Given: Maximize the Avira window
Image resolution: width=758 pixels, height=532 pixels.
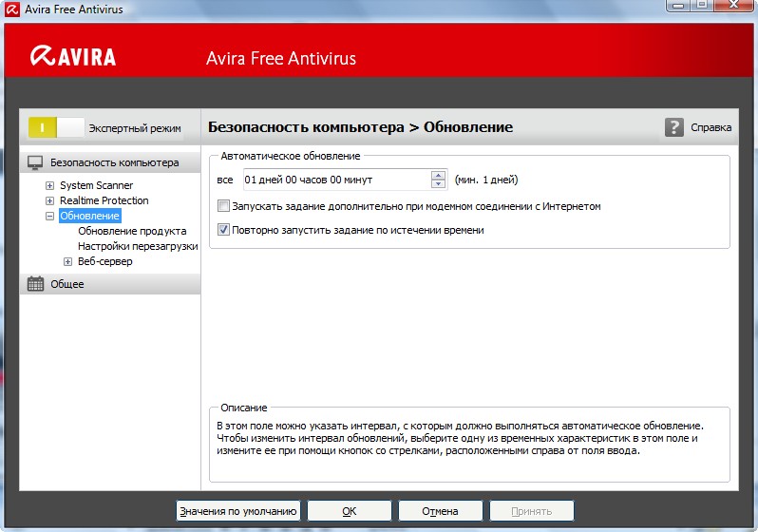Looking at the screenshot, I should point(702,5).
